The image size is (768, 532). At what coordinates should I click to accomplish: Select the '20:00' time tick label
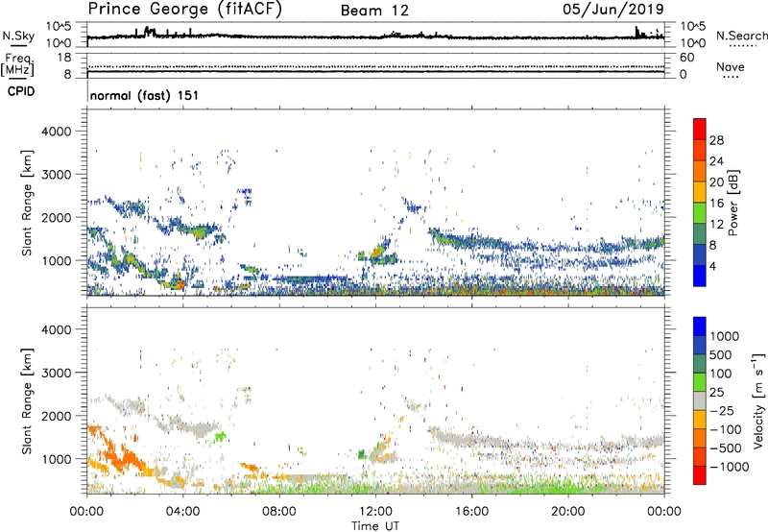(567, 512)
